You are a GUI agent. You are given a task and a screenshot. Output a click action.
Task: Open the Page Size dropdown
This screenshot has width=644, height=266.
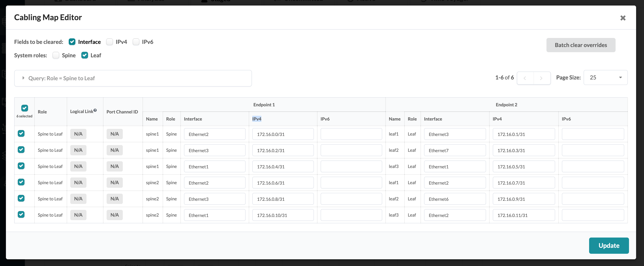coord(605,78)
